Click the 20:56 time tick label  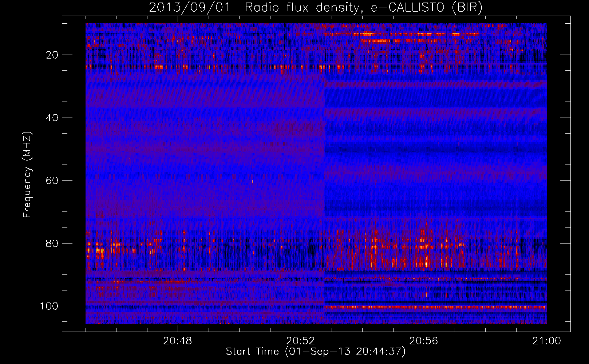423,341
